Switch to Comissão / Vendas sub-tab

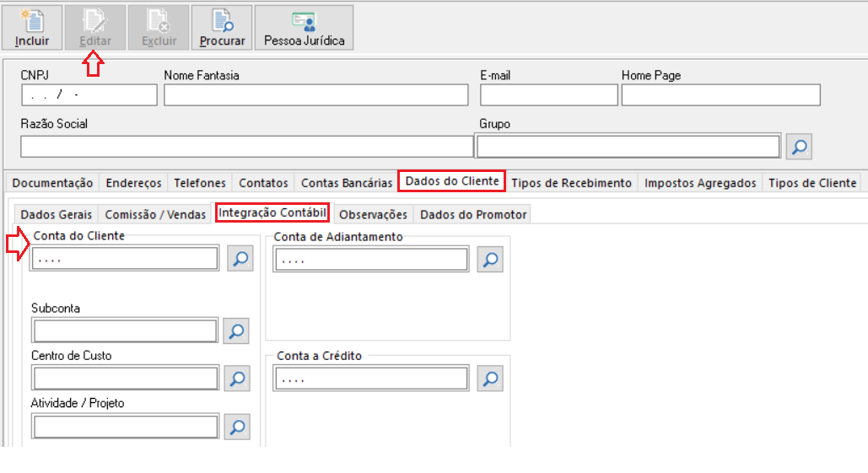pyautogui.click(x=155, y=215)
